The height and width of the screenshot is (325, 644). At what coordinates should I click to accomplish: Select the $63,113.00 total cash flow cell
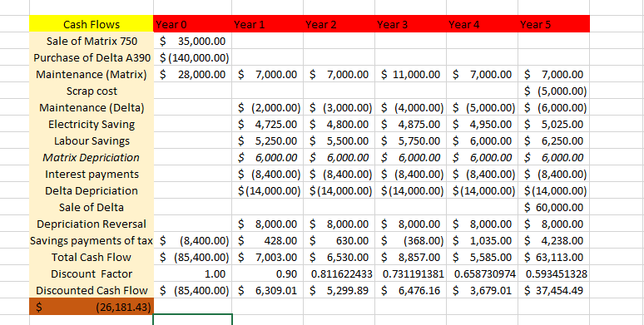pyautogui.click(x=554, y=258)
